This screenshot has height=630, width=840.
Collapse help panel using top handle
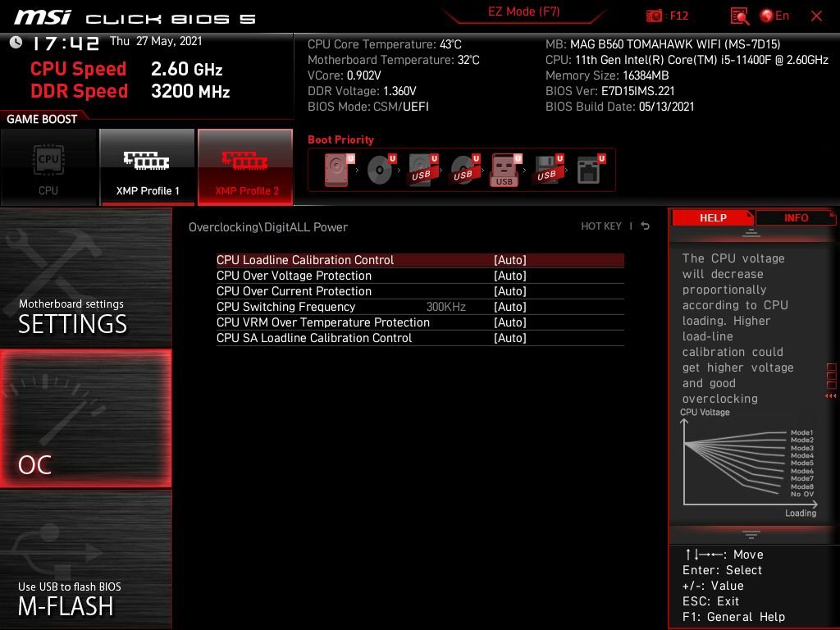click(751, 233)
